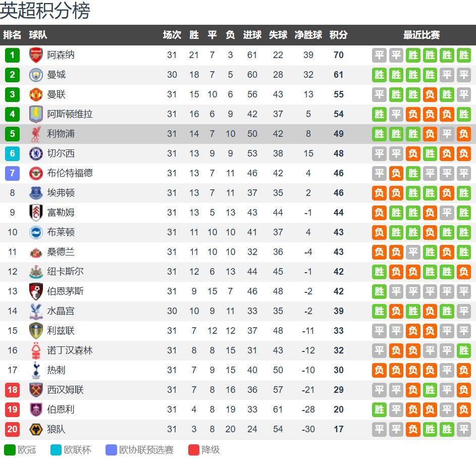The width and height of the screenshot is (476, 458).
Task: Click the red 降级 legend swatch
Action: click(x=194, y=449)
